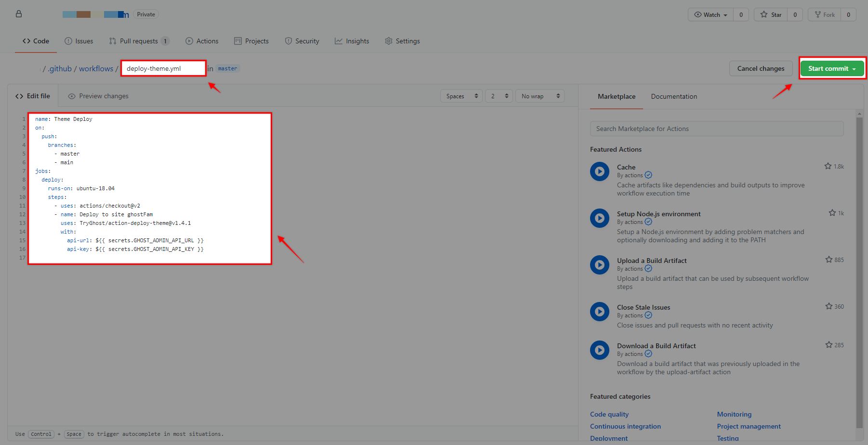Focus the Search Marketplace for Actions field

click(x=717, y=129)
